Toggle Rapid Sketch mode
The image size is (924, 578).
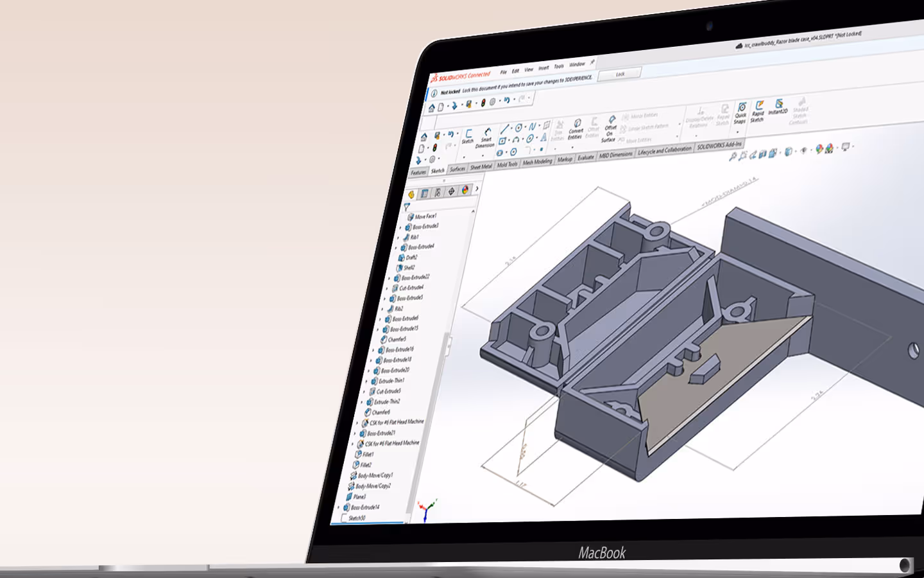[758, 110]
